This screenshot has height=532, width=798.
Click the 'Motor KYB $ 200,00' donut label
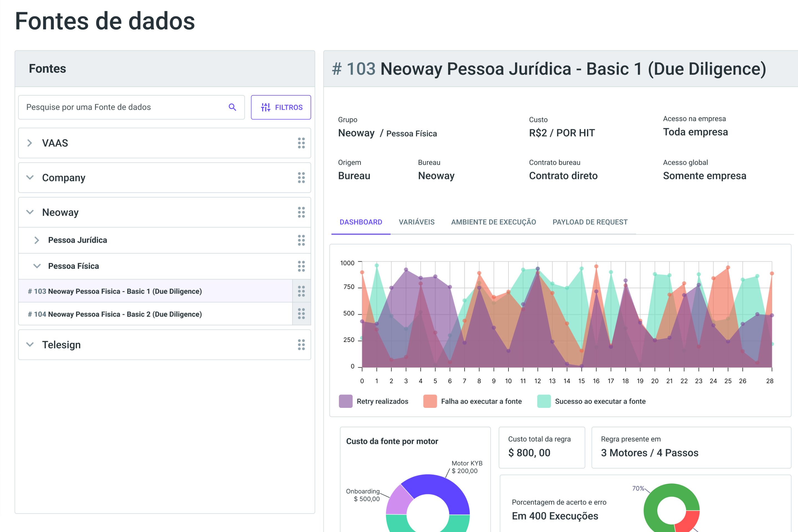click(x=467, y=467)
